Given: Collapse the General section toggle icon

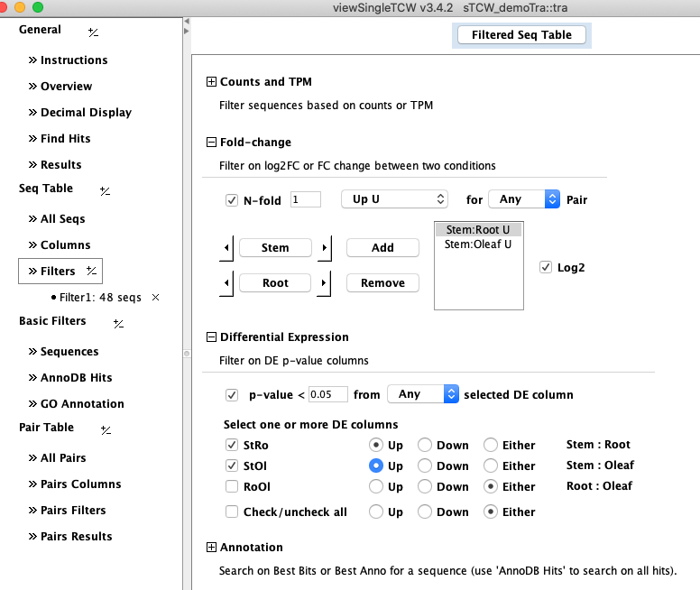Looking at the screenshot, I should click(93, 32).
